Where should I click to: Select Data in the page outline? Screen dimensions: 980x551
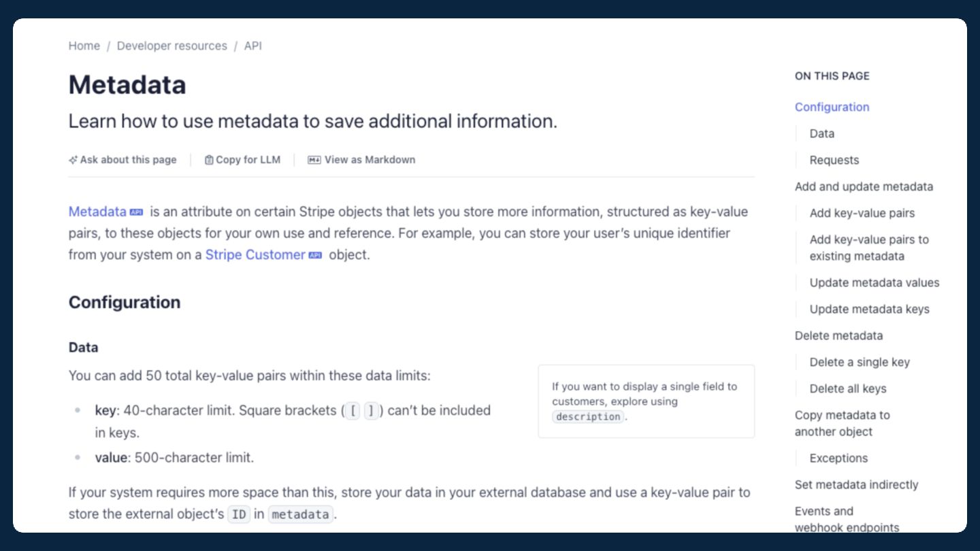click(x=821, y=133)
